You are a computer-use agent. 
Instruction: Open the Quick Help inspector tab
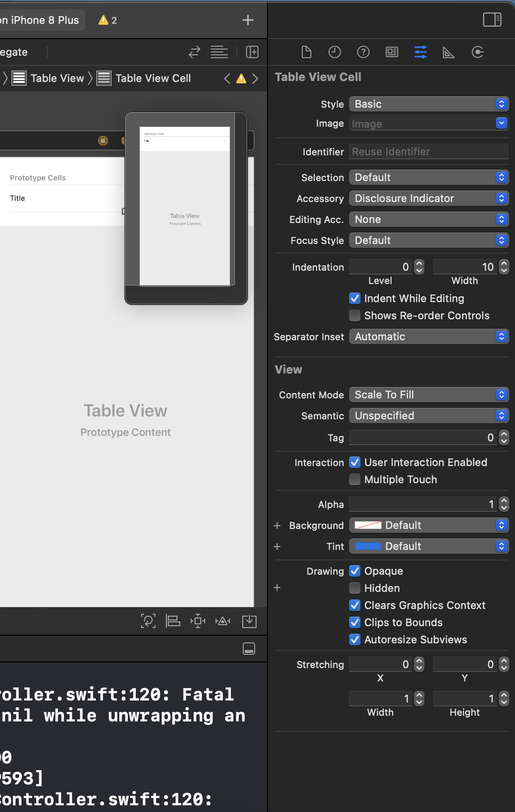click(363, 52)
